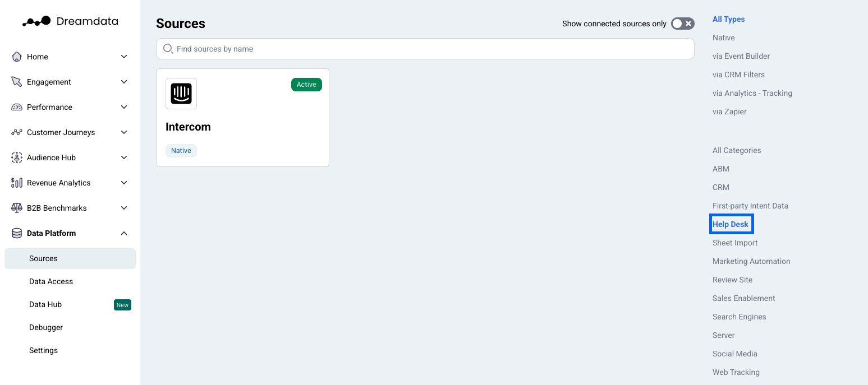Select the Sales Enablement category
The width and height of the screenshot is (868, 385).
(x=744, y=298)
